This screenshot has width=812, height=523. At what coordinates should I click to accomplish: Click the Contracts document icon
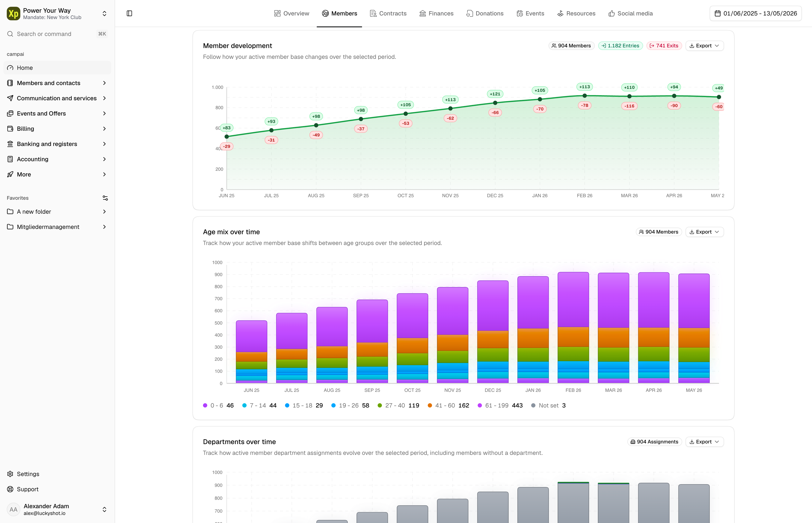pos(373,14)
